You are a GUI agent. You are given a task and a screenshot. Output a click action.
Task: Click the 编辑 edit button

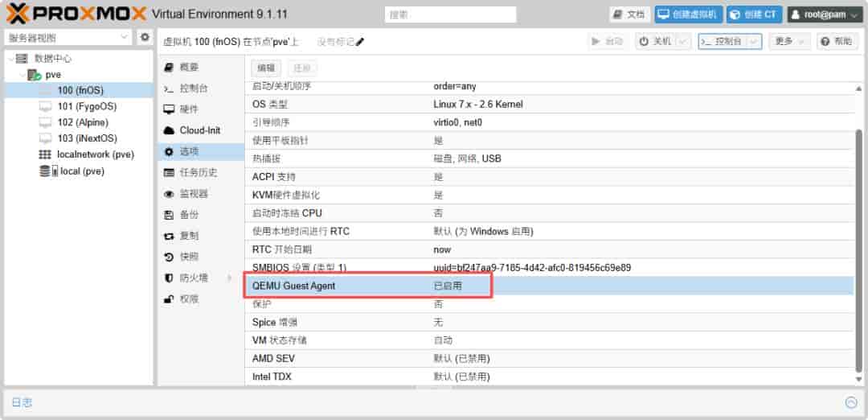pos(266,68)
